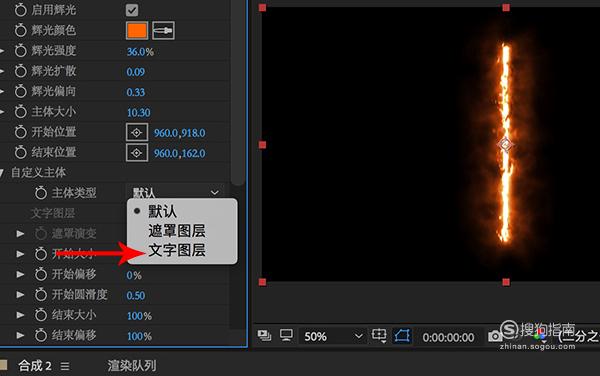Choose 遮罩图层 from the popup menu

[x=177, y=231]
